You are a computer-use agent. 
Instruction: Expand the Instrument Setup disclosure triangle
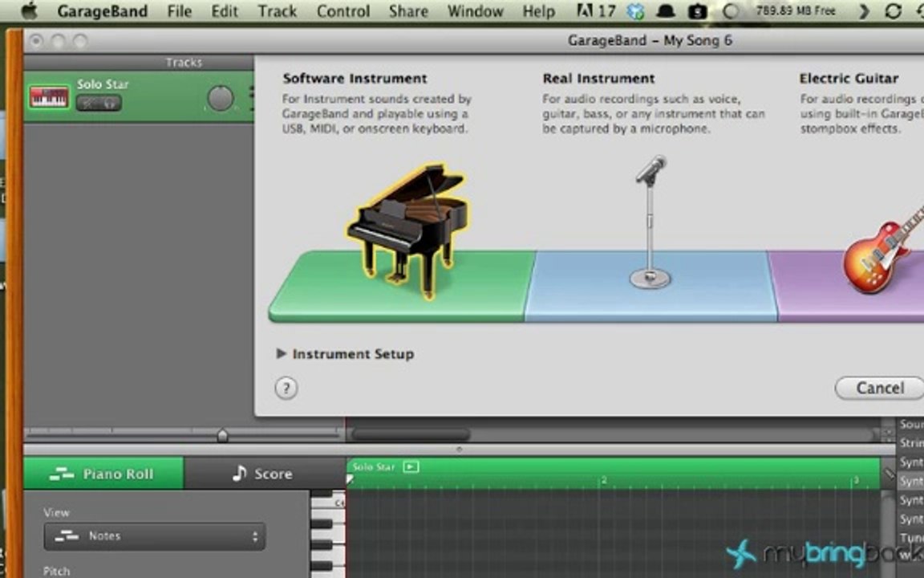pyautogui.click(x=281, y=353)
